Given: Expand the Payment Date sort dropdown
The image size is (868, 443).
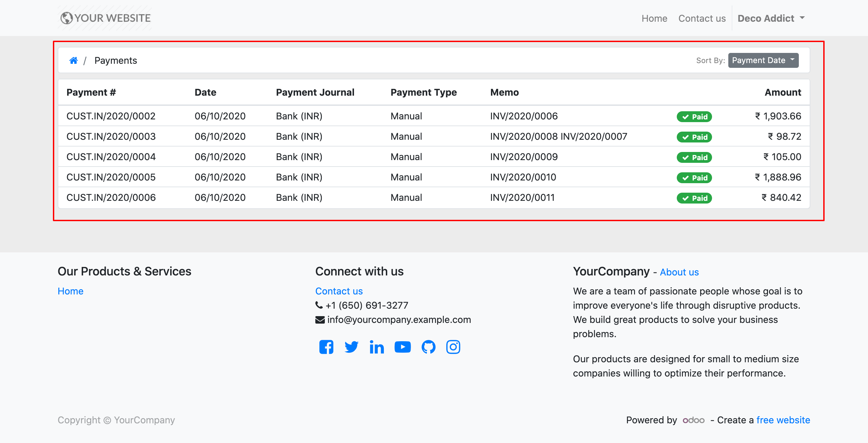Looking at the screenshot, I should [763, 60].
